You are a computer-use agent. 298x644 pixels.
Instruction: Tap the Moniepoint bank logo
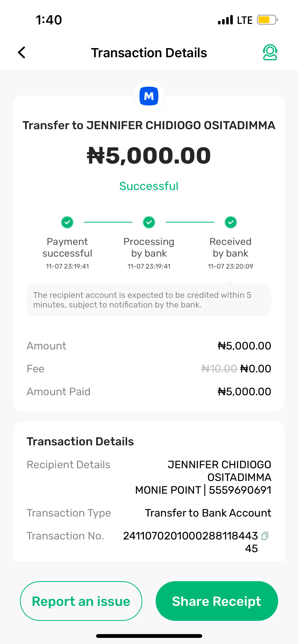point(149,96)
